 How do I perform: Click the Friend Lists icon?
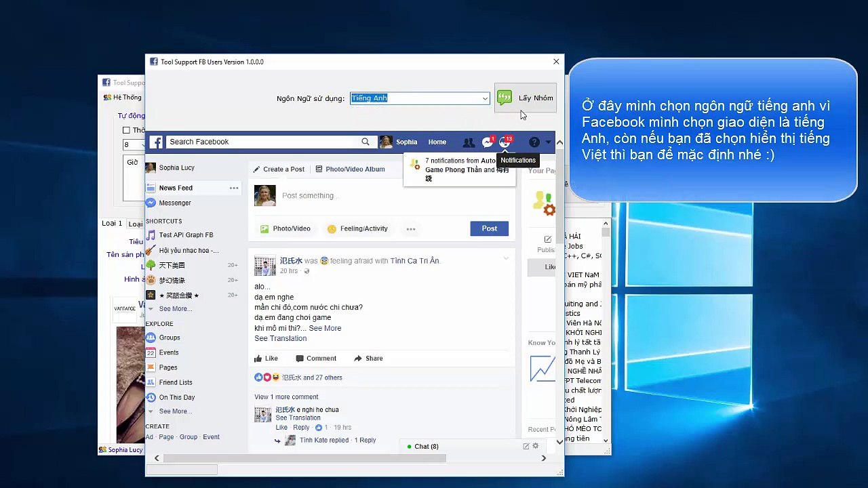pyautogui.click(x=151, y=382)
